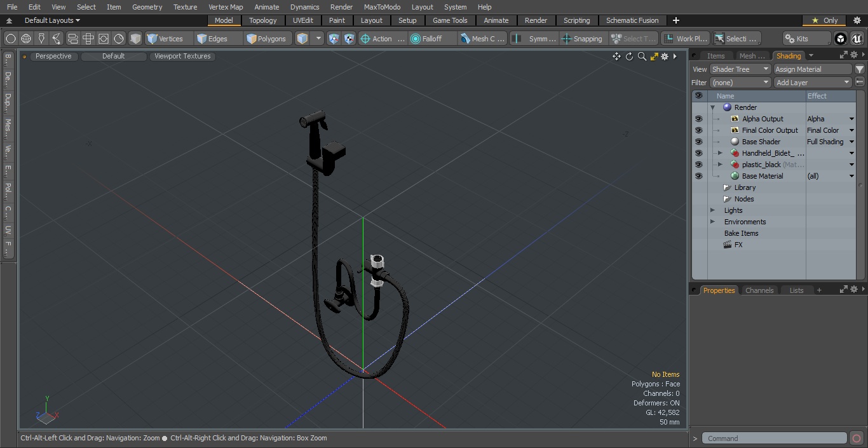The height and width of the screenshot is (448, 868).
Task: Click the globe icon in the top toolbar
Action: coord(26,39)
